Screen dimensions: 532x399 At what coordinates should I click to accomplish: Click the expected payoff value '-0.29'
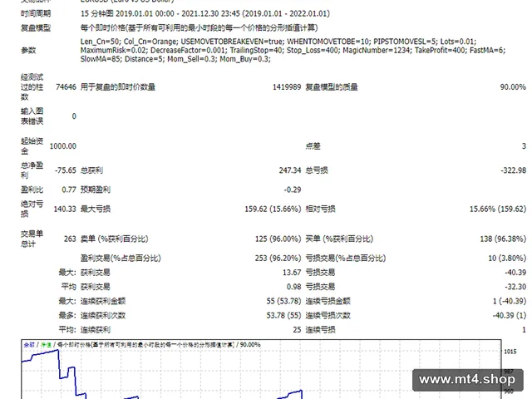tap(293, 190)
